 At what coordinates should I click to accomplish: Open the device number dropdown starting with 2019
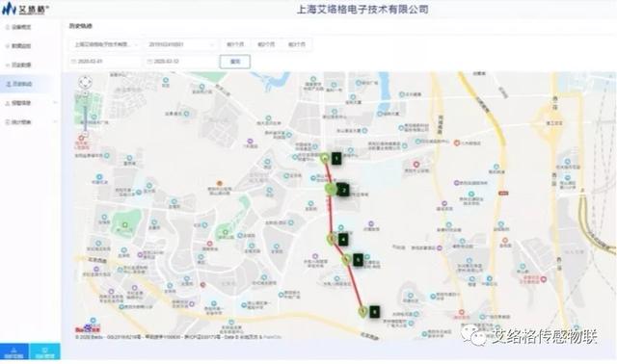[x=181, y=44]
